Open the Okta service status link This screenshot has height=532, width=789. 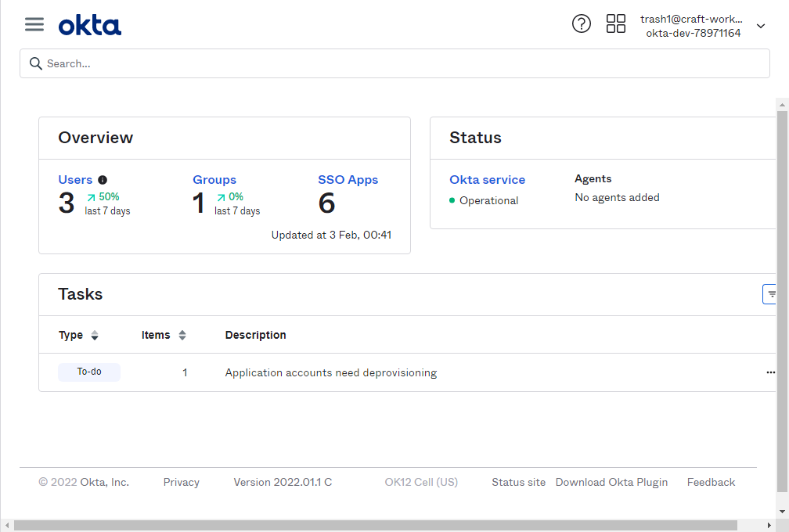click(487, 179)
